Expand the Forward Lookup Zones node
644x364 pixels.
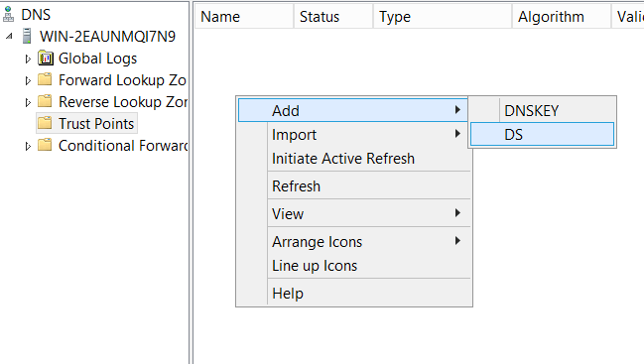coord(28,80)
